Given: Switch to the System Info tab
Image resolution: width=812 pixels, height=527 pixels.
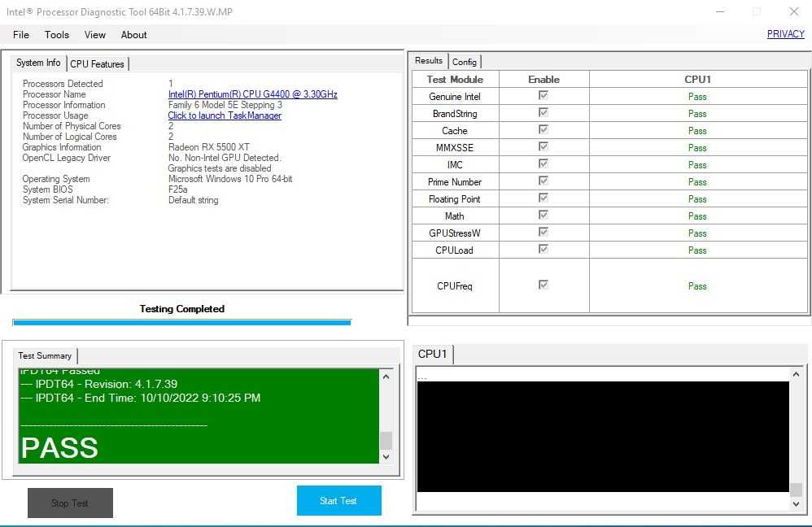Looking at the screenshot, I should (38, 63).
